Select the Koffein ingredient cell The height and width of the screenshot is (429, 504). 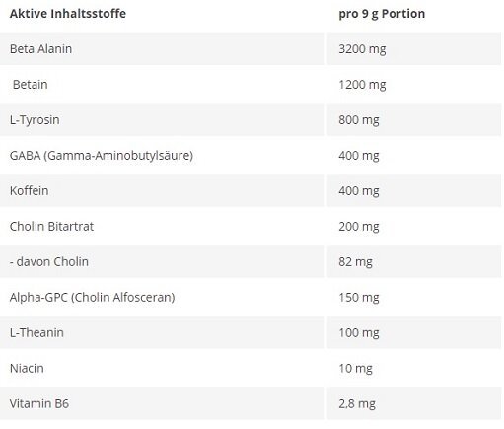pos(162,190)
